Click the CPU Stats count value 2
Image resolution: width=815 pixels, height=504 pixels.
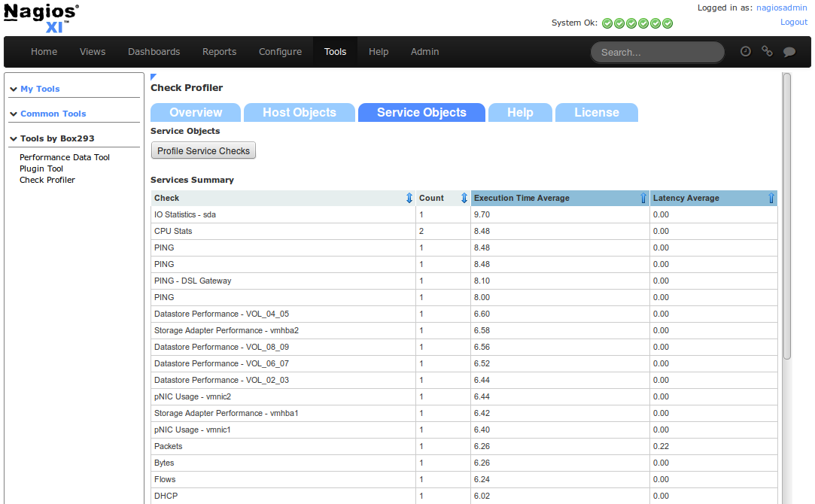click(421, 231)
